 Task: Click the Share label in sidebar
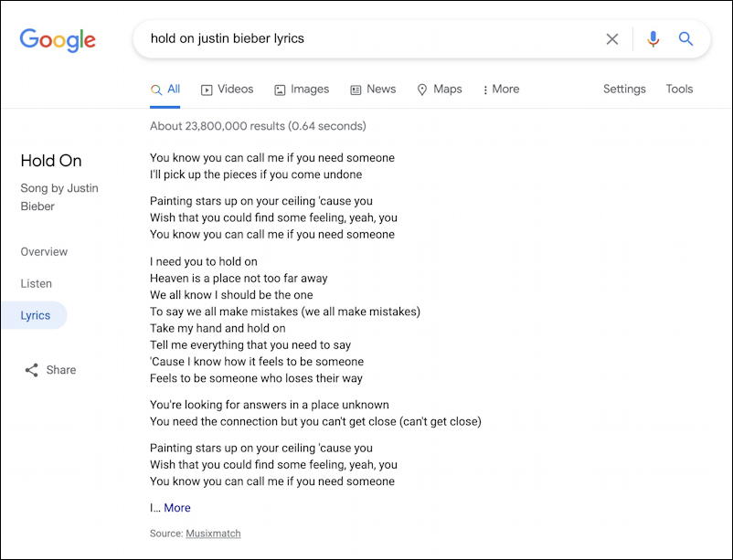(60, 370)
